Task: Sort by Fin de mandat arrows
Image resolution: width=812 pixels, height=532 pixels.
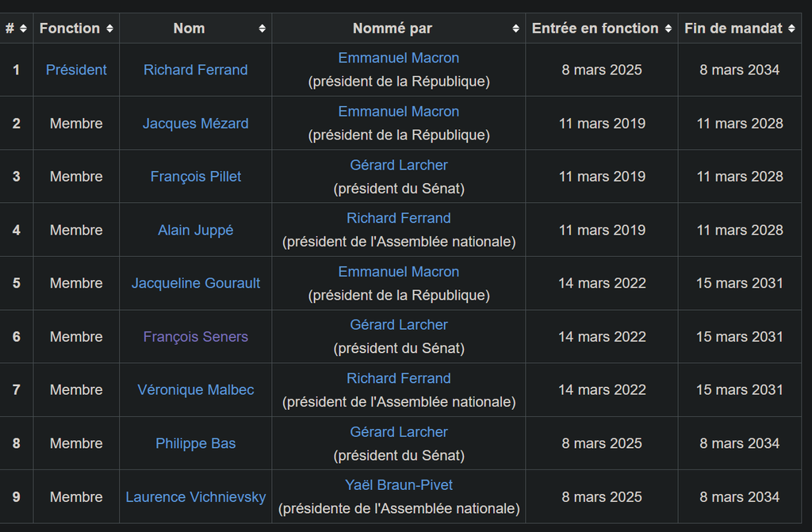Action: pyautogui.click(x=792, y=29)
